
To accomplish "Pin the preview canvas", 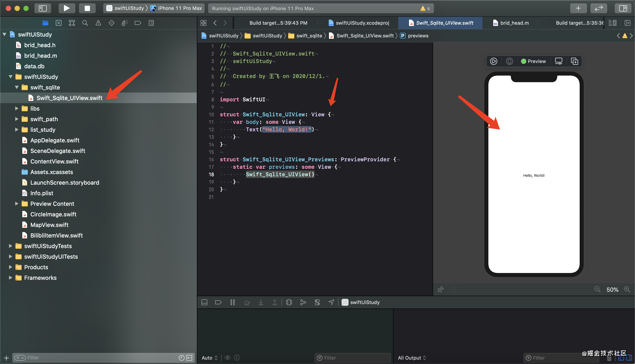I will pos(441,290).
